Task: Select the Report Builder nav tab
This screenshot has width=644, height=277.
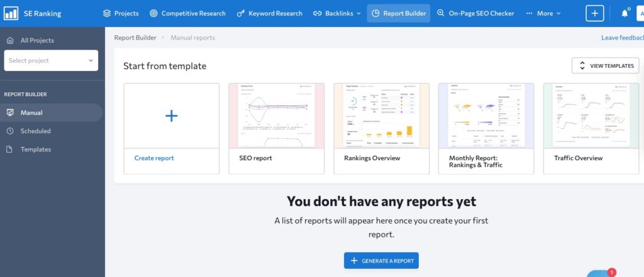Action: pos(398,14)
